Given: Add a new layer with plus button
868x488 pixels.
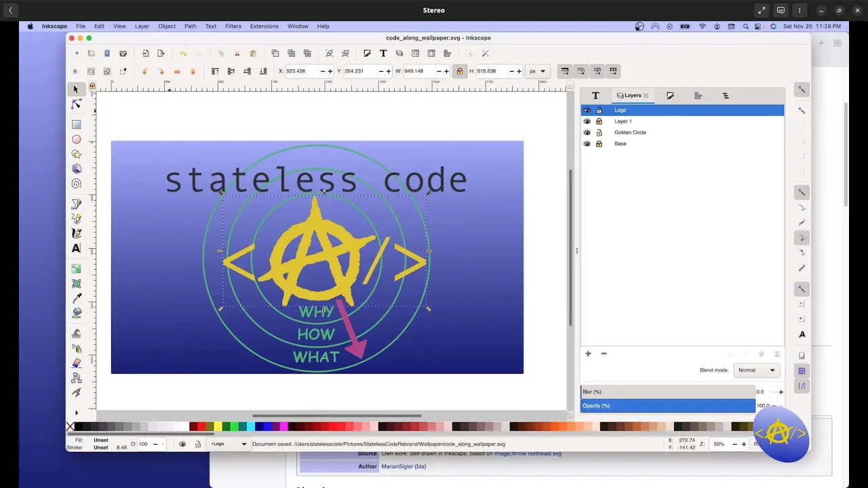Looking at the screenshot, I should click(588, 354).
